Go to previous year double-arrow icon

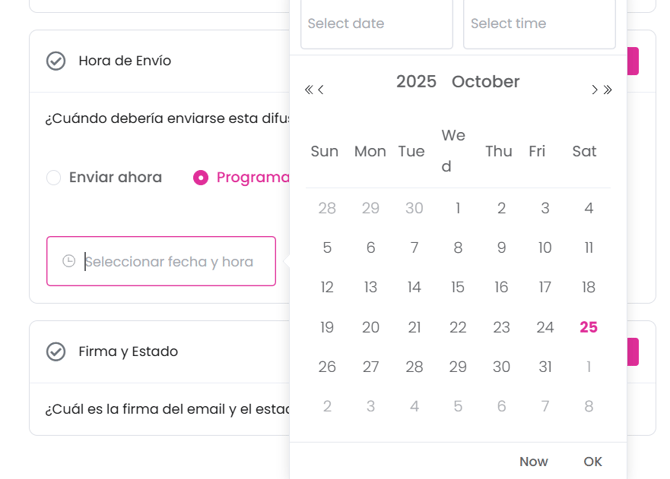pyautogui.click(x=309, y=90)
